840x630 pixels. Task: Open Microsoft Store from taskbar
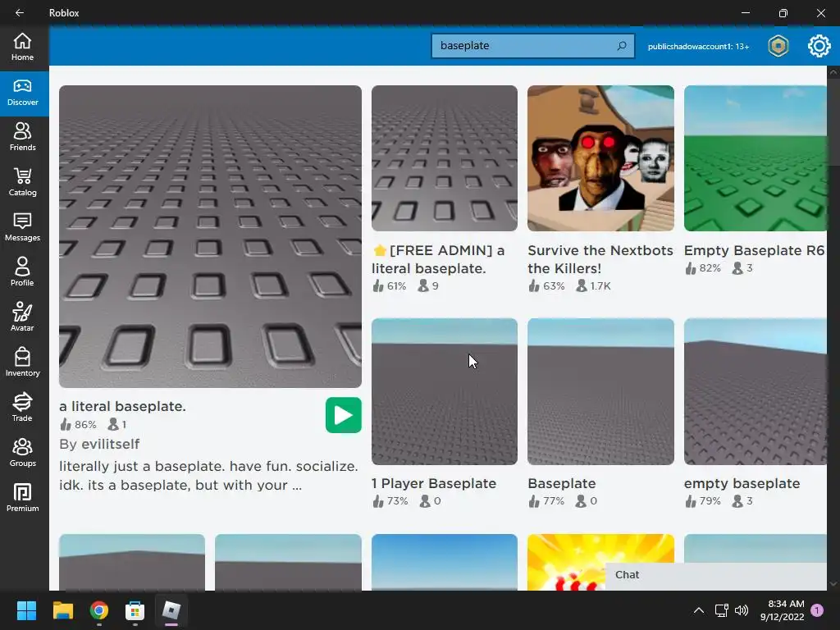click(x=135, y=610)
